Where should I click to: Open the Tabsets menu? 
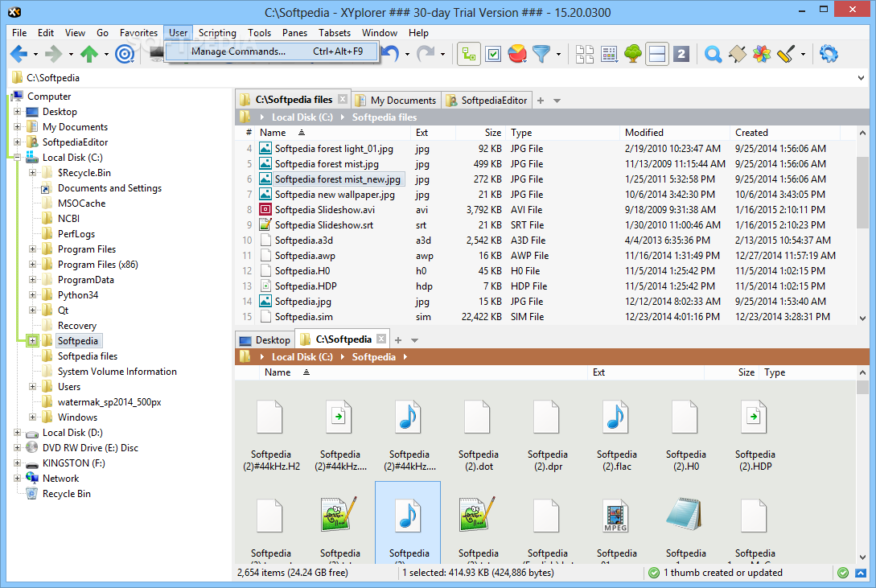pos(335,33)
